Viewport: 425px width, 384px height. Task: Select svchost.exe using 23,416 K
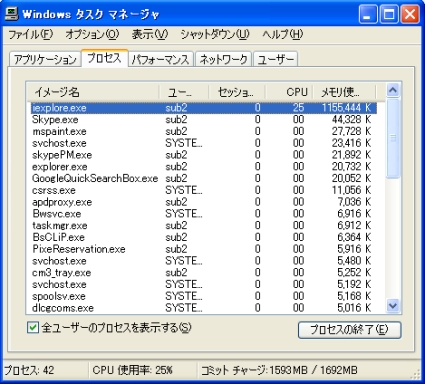pos(204,143)
